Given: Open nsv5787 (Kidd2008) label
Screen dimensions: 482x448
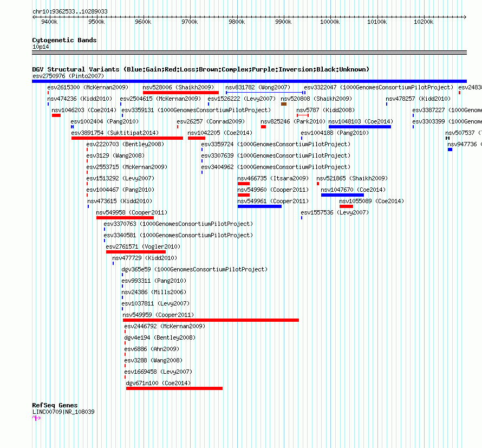Looking at the screenshot, I should 325,110.
